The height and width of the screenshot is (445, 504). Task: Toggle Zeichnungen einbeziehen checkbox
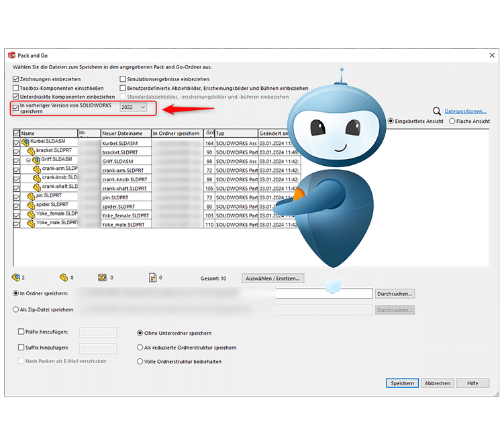(x=15, y=79)
